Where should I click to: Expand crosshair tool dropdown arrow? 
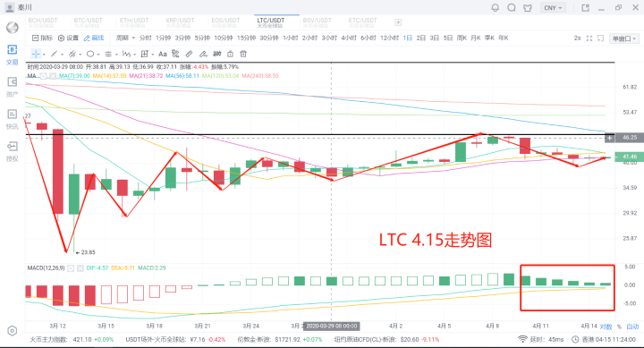pos(44,55)
